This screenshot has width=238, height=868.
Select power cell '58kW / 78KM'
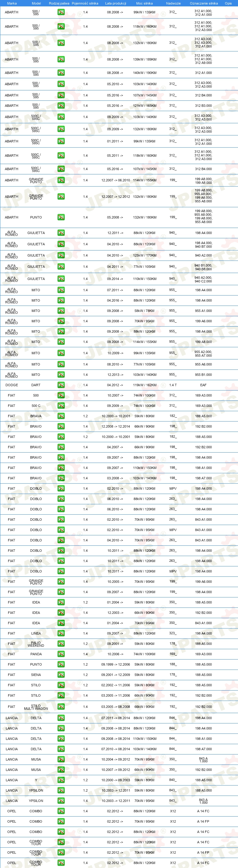[145, 311]
